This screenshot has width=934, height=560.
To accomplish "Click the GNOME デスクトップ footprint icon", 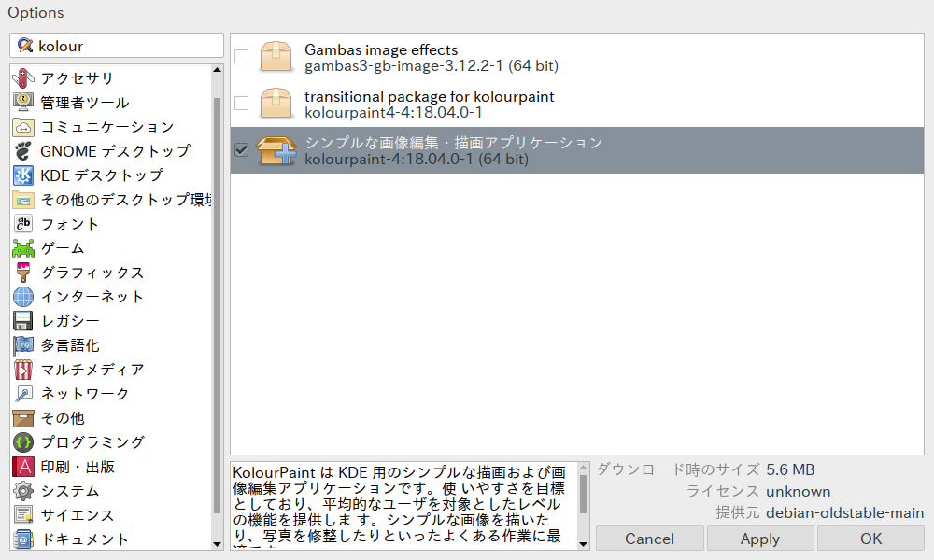I will coord(23,151).
